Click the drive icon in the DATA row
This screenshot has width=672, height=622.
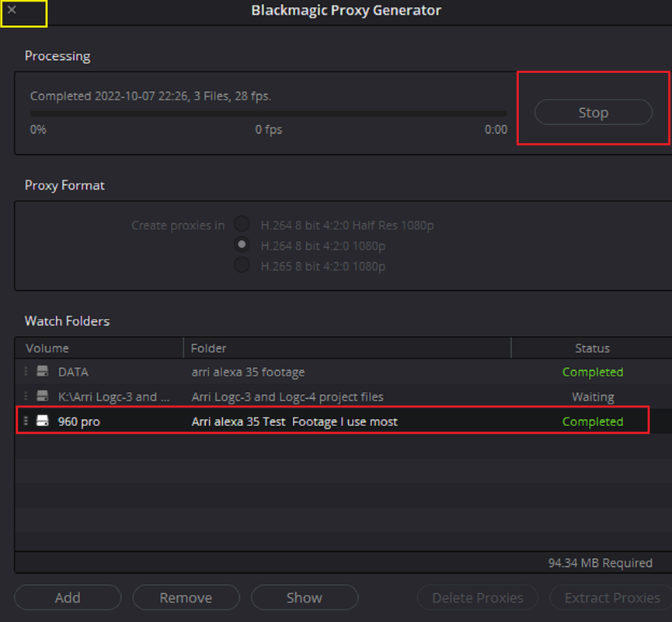(43, 371)
